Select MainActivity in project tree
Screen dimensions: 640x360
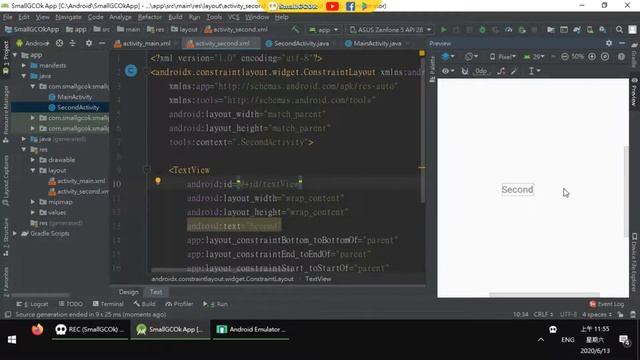pyautogui.click(x=74, y=97)
